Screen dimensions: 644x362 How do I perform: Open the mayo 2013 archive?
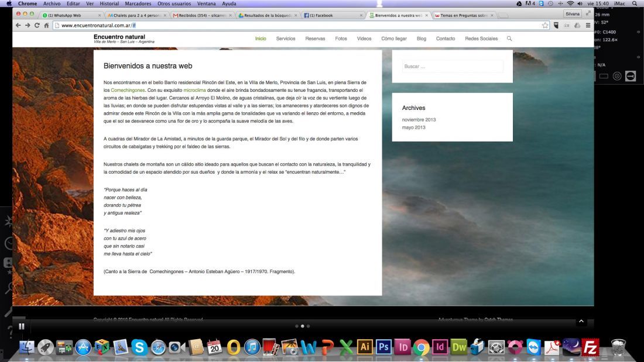413,127
